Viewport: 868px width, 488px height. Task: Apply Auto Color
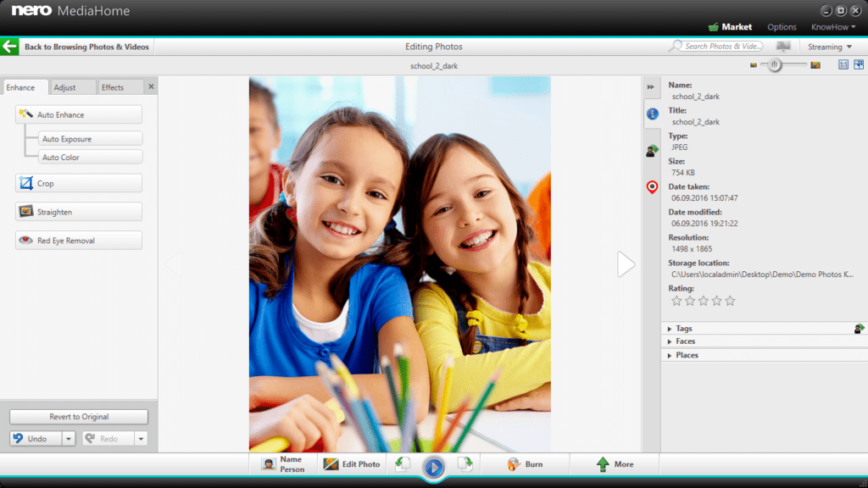coord(90,157)
